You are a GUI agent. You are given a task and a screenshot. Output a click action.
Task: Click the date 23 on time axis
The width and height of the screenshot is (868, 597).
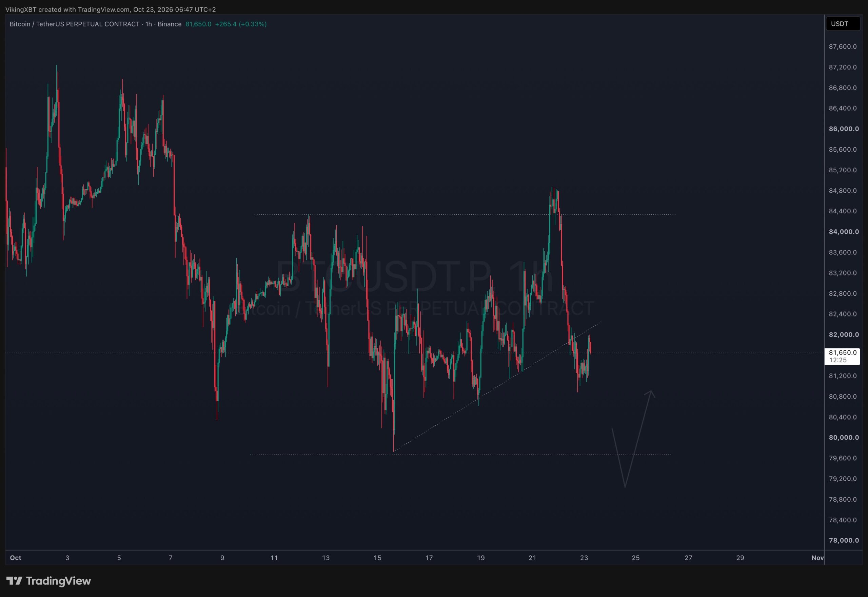point(584,558)
